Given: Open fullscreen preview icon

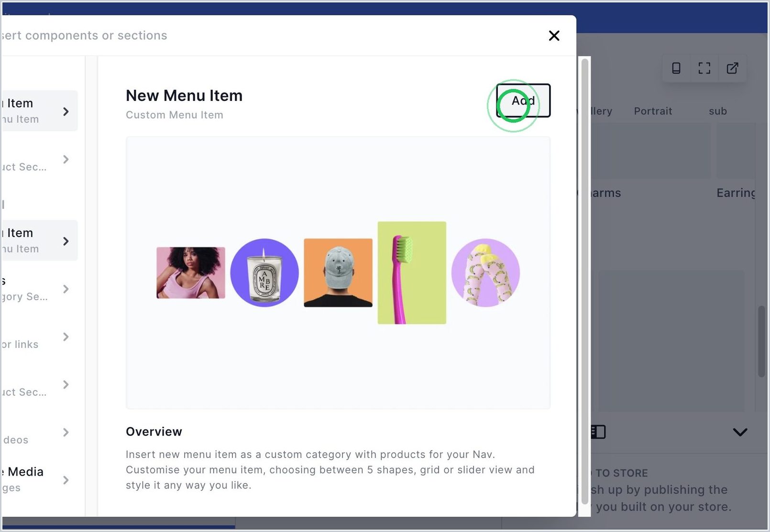Looking at the screenshot, I should click(704, 68).
